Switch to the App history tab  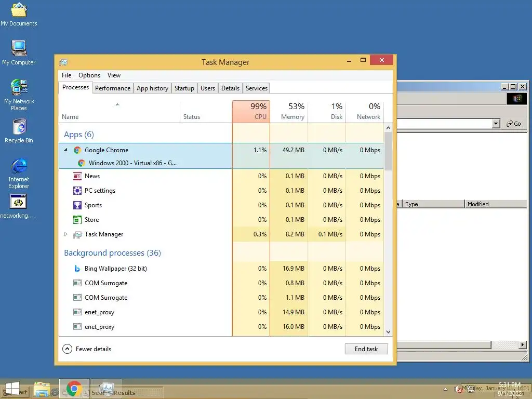pos(152,88)
